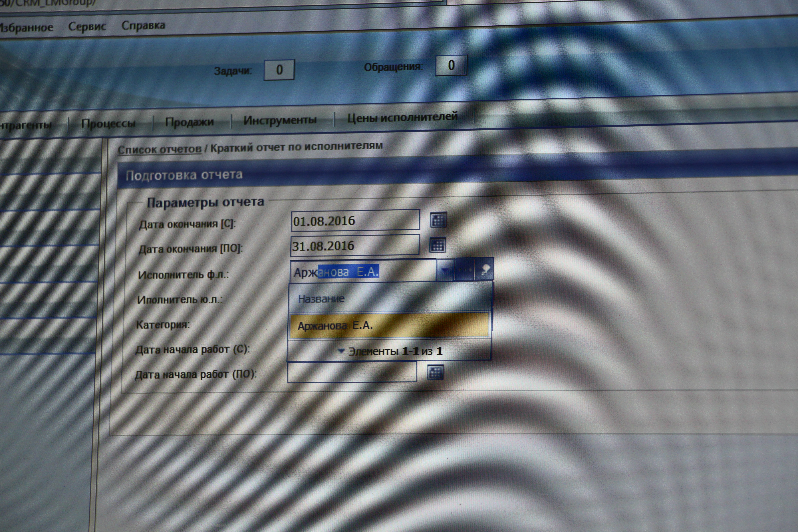The height and width of the screenshot is (532, 798).
Task: Sort list by Название column header
Action: (321, 299)
